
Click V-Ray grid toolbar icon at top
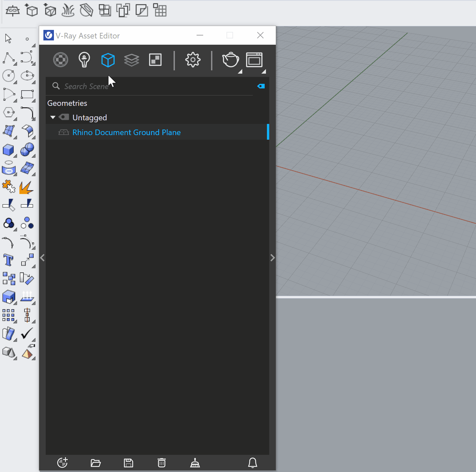tap(160, 11)
